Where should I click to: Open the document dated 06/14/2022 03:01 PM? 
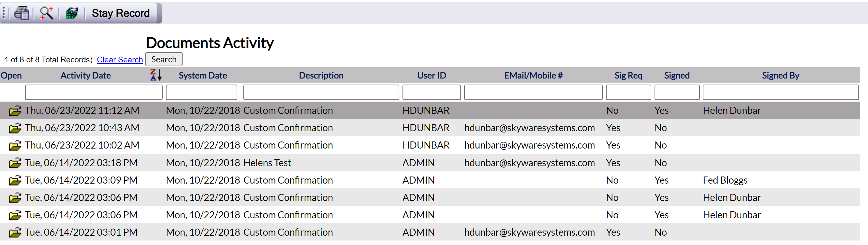[15, 232]
